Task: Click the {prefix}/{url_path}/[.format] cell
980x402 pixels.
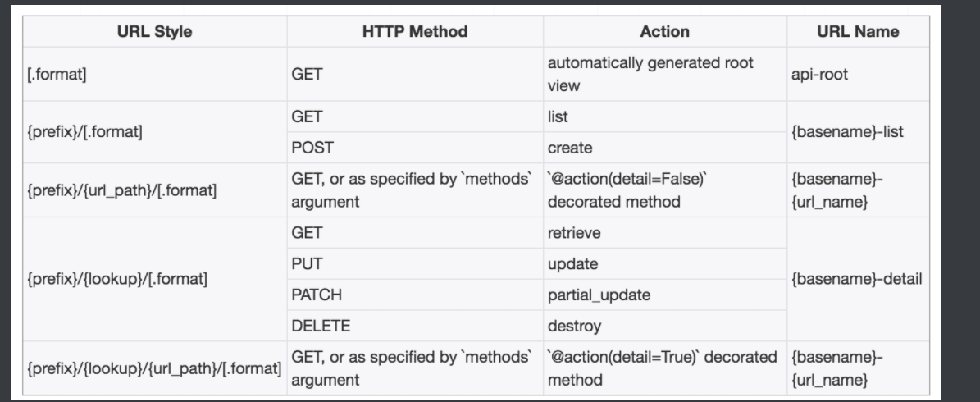Action: (122, 190)
